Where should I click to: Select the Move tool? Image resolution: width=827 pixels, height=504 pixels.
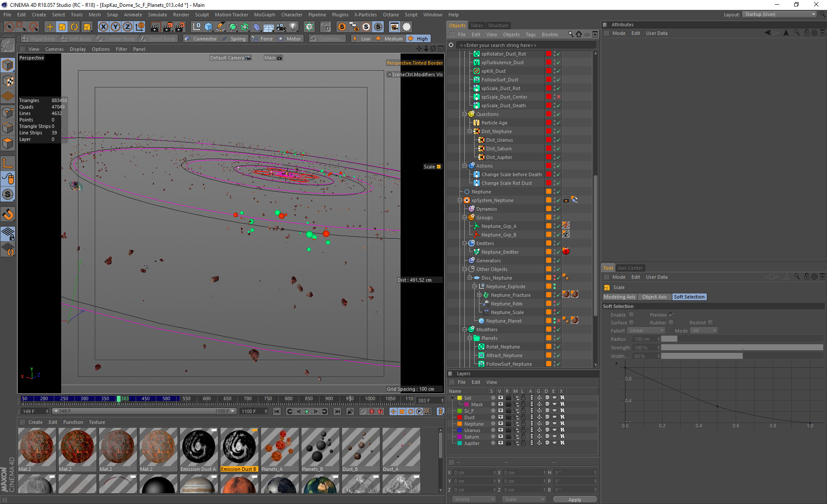(x=50, y=27)
